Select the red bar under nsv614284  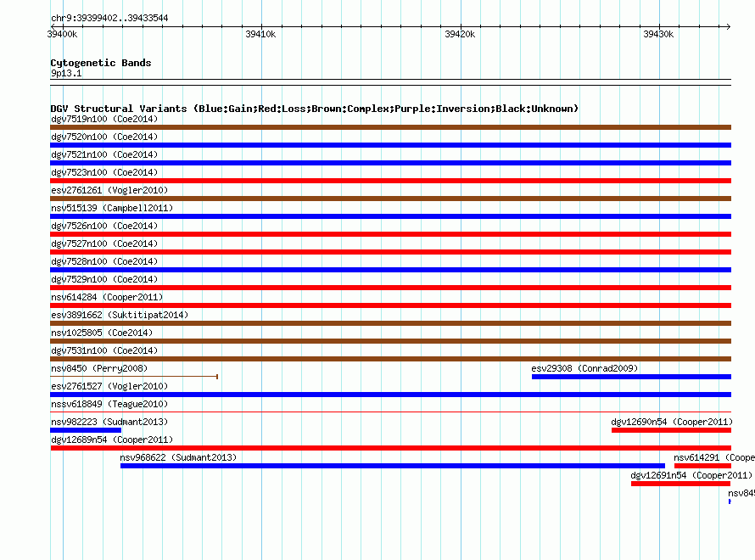390,305
